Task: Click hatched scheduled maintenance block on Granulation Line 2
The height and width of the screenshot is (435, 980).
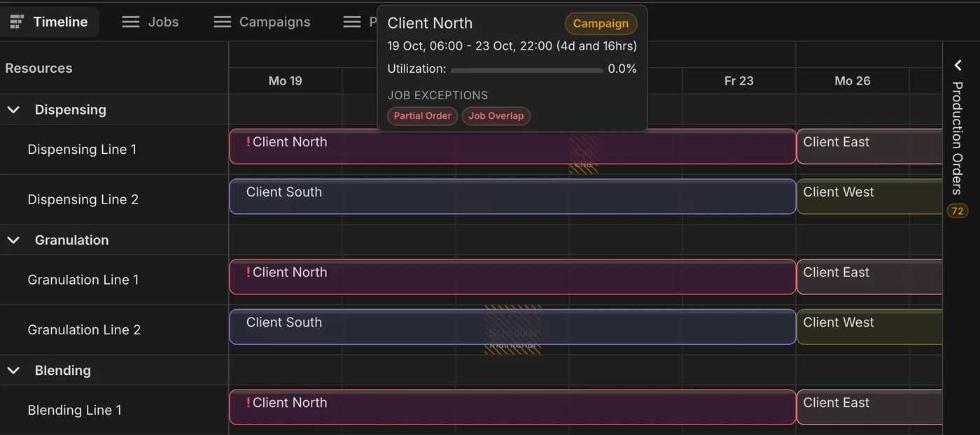Action: (x=512, y=329)
